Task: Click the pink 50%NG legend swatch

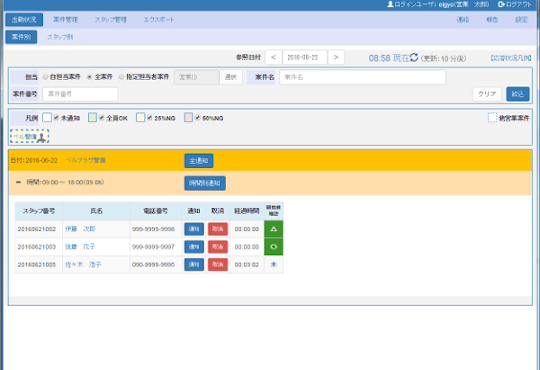Action: pos(188,117)
